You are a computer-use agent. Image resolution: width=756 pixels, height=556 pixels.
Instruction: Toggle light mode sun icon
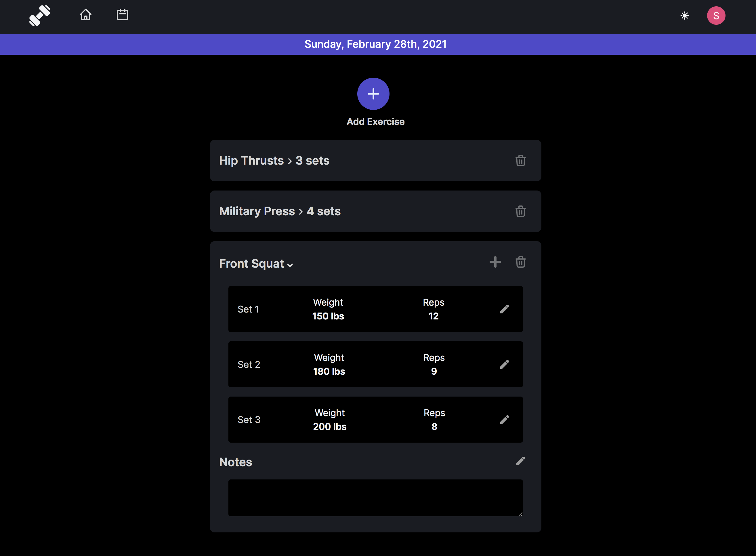pyautogui.click(x=684, y=16)
